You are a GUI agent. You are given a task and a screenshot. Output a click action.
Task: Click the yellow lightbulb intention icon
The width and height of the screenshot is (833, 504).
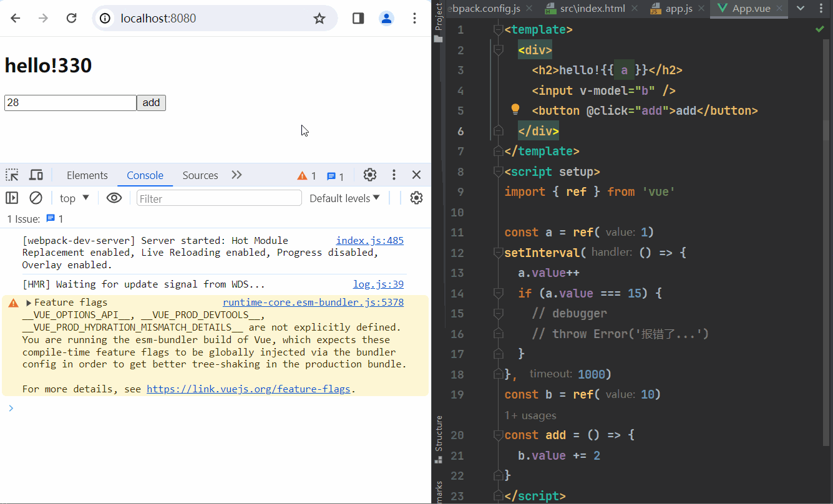(x=515, y=110)
